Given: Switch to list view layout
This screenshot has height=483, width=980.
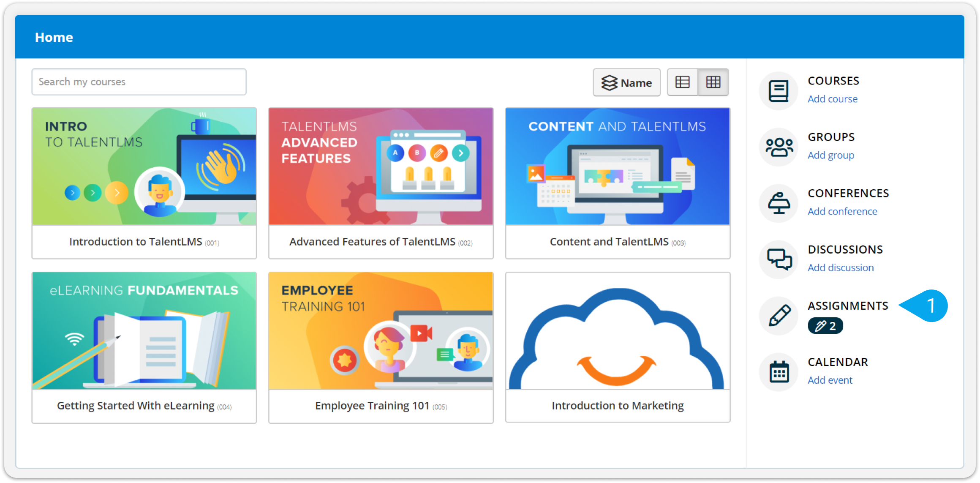Looking at the screenshot, I should [x=682, y=82].
